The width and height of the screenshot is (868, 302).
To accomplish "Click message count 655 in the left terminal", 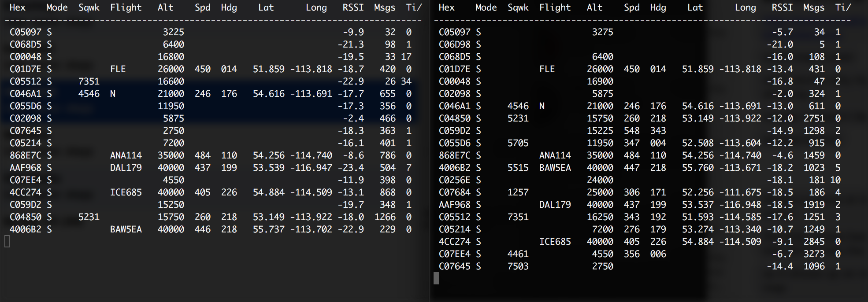I will click(388, 94).
